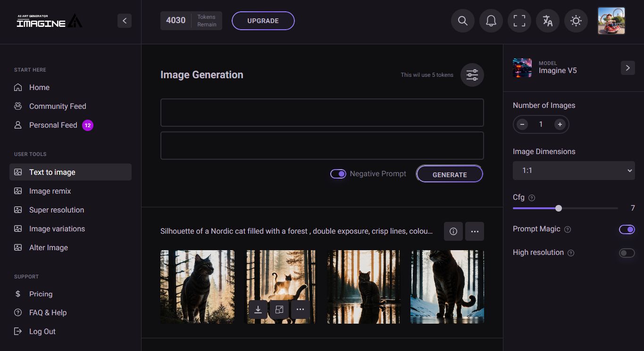Viewport: 644px width, 351px height.
Task: Open Image Dimensions 1:1 dropdown
Action: pyautogui.click(x=574, y=171)
